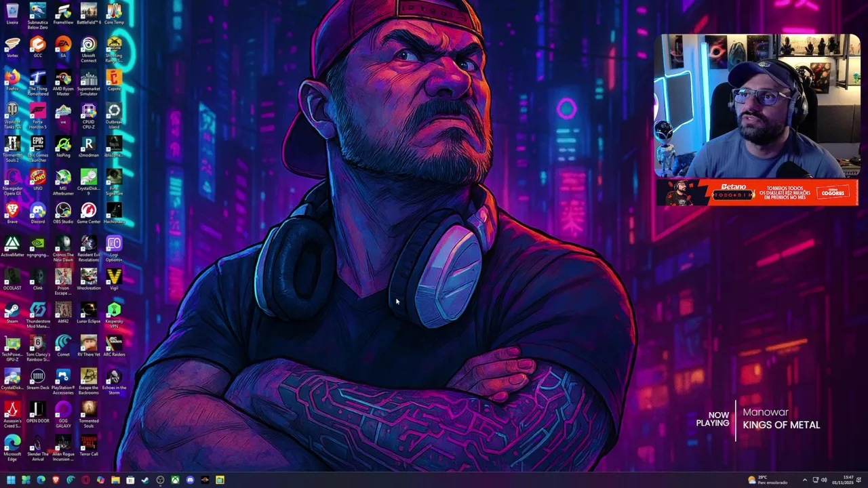Viewport: 868px width, 488px height.
Task: Select the Ubisoft Connect icon
Action: coord(89,49)
